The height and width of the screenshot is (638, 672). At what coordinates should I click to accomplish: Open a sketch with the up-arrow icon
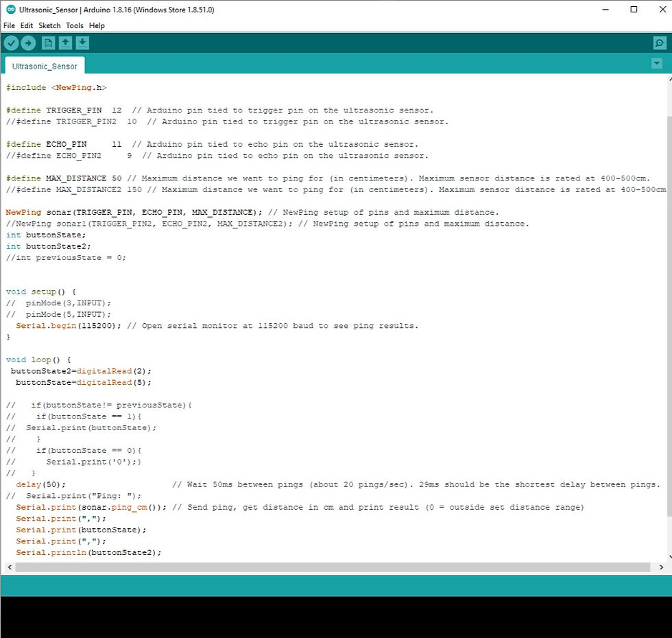65,43
